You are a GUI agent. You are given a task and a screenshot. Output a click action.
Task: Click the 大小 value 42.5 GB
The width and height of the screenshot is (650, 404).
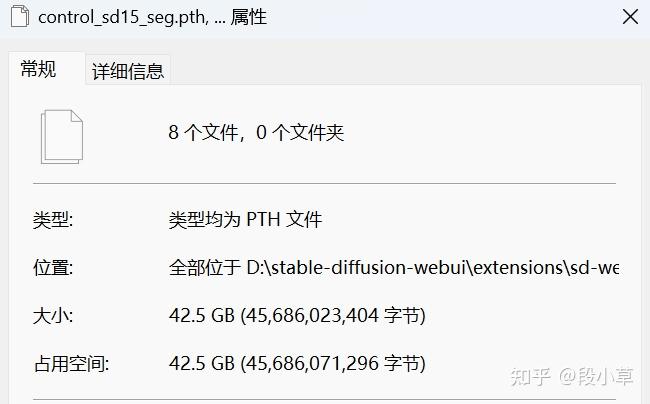click(202, 316)
